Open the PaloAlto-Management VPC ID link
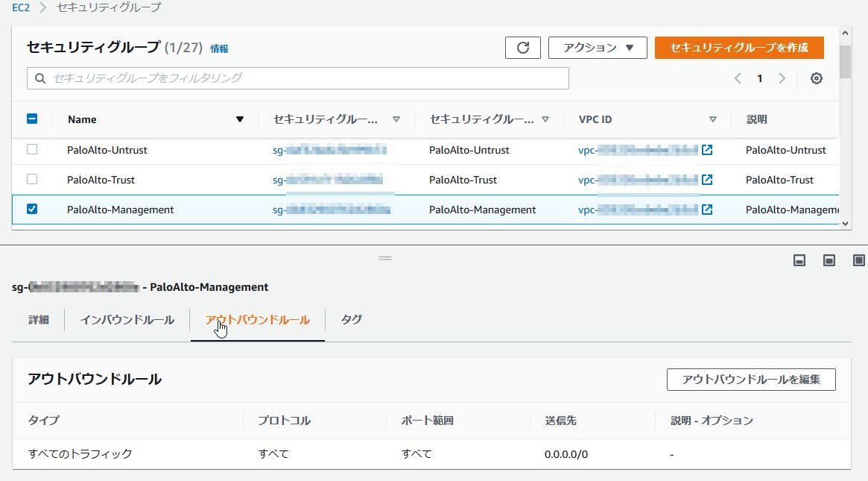This screenshot has height=481, width=868. 638,210
